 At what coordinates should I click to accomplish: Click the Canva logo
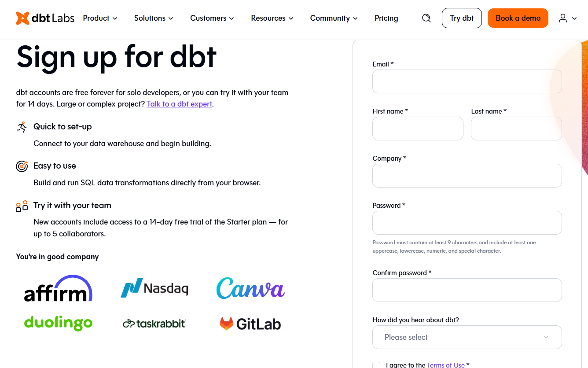click(x=250, y=289)
